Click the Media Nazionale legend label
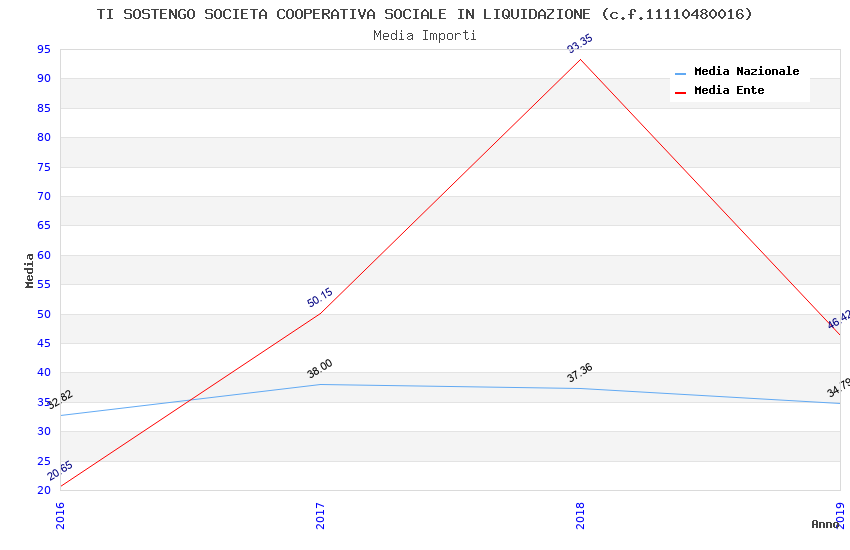The image size is (850, 550). coord(746,72)
